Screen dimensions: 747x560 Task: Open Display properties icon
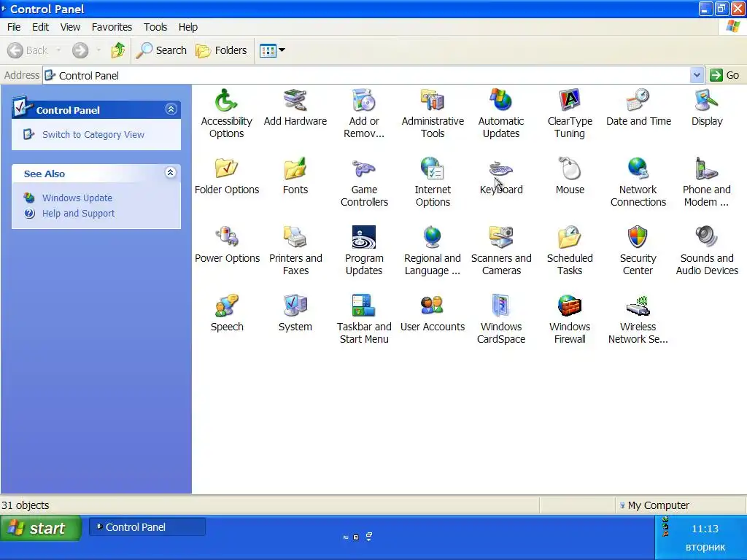point(707,108)
